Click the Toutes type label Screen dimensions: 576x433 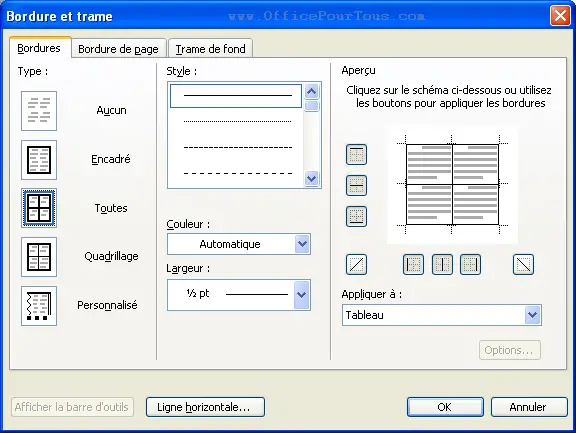point(111,208)
